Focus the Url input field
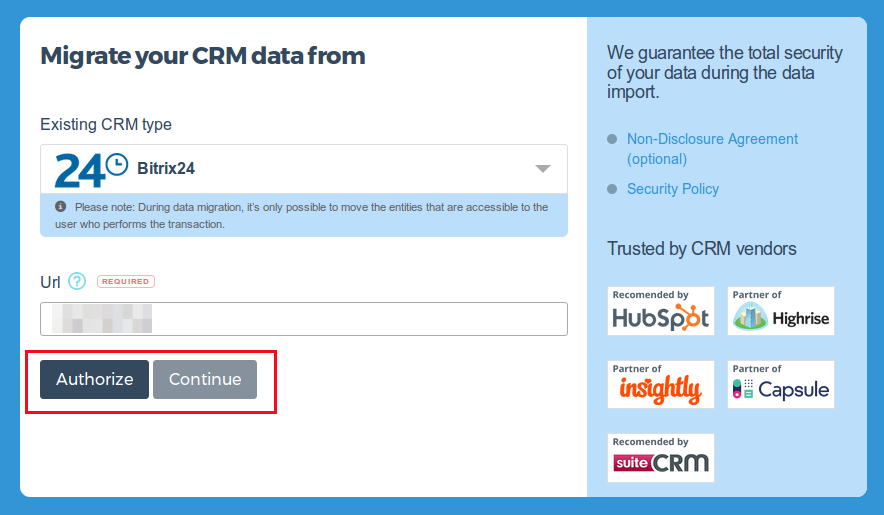This screenshot has width=884, height=515. [304, 319]
